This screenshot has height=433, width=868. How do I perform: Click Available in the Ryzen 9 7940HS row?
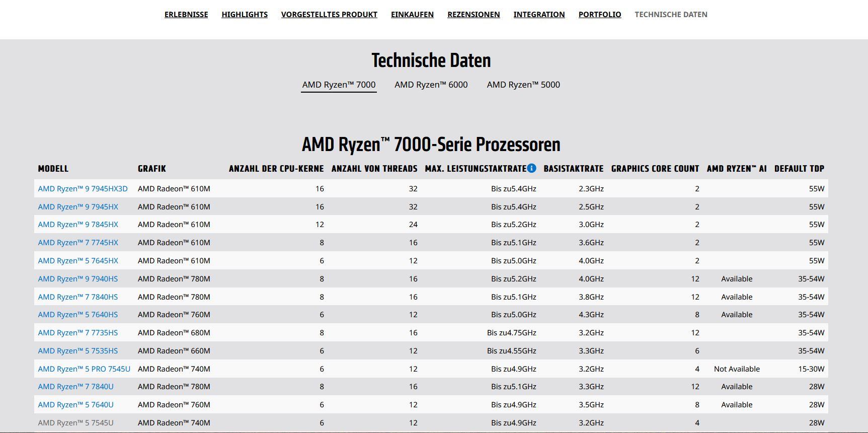click(737, 279)
